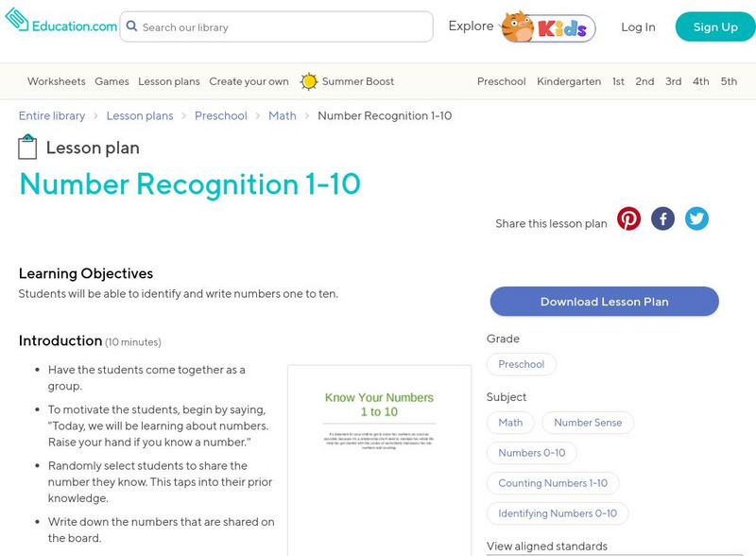Viewport: 756px width, 556px height.
Task: Go to Preschool breadcrumb link
Action: [x=221, y=115]
